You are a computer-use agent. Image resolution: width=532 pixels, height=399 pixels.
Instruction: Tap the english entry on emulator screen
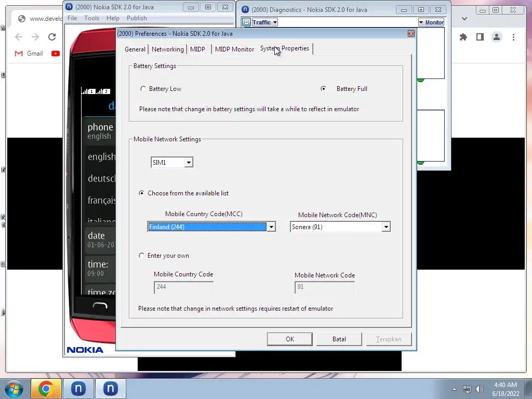click(101, 156)
